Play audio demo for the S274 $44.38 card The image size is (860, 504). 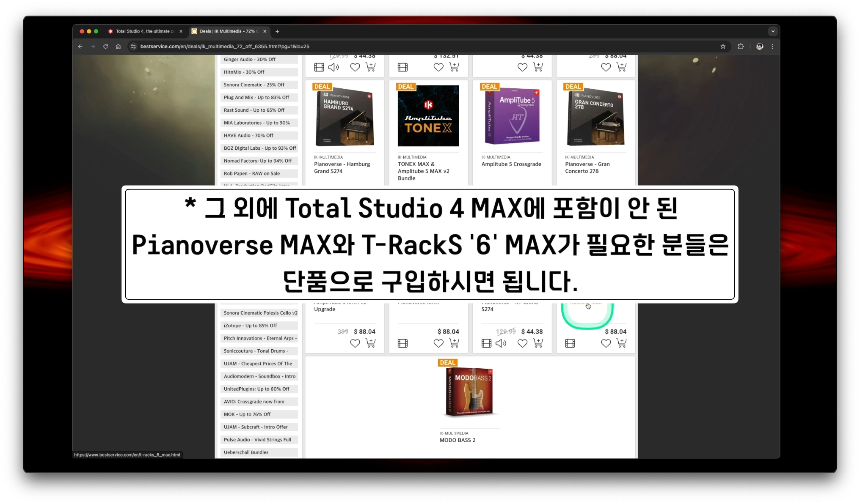coord(501,343)
